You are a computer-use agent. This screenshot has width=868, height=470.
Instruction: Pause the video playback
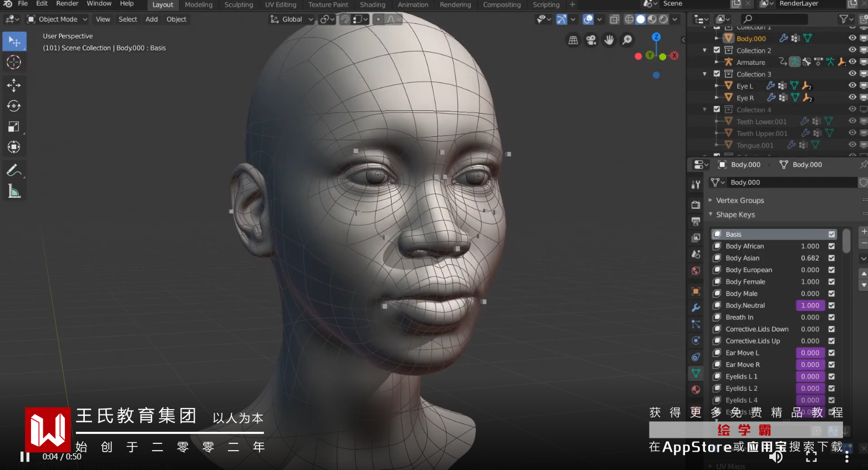pyautogui.click(x=25, y=457)
